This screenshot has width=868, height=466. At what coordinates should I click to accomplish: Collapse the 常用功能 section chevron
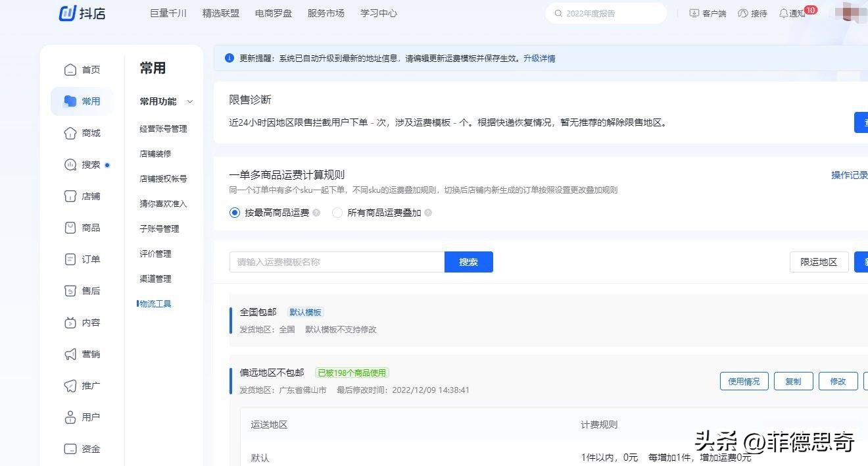(190, 102)
